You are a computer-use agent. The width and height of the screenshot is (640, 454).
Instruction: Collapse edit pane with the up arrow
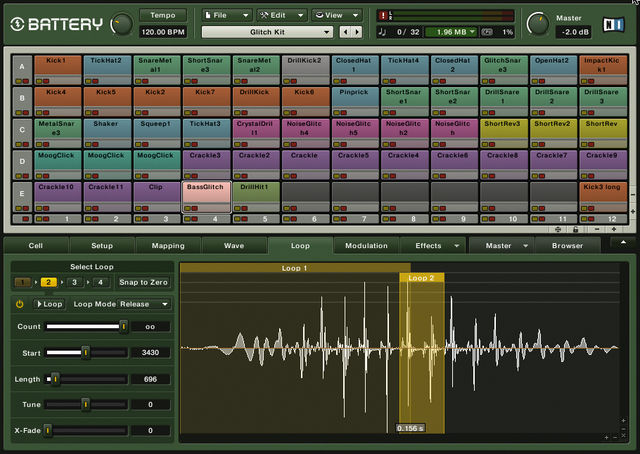623,243
